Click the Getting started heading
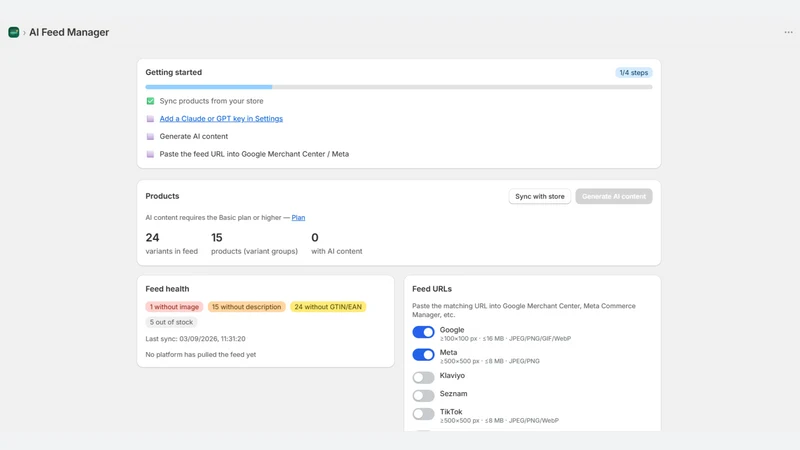This screenshot has height=450, width=800. point(173,72)
